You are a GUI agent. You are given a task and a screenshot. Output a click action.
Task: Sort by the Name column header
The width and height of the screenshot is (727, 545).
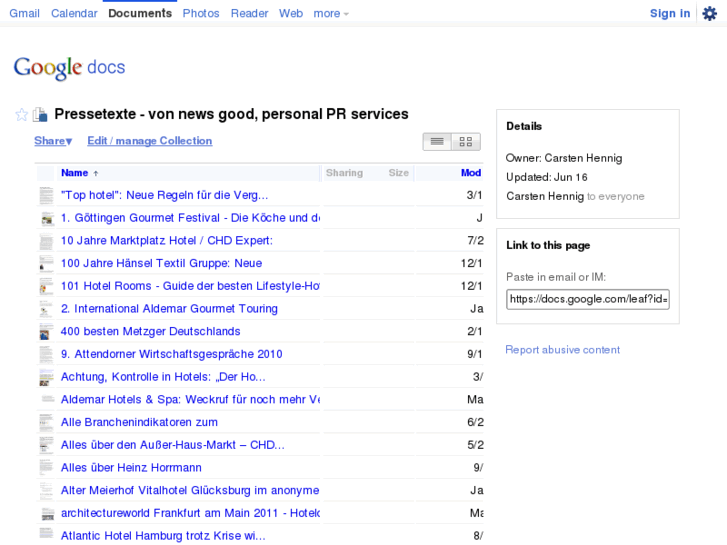point(75,173)
